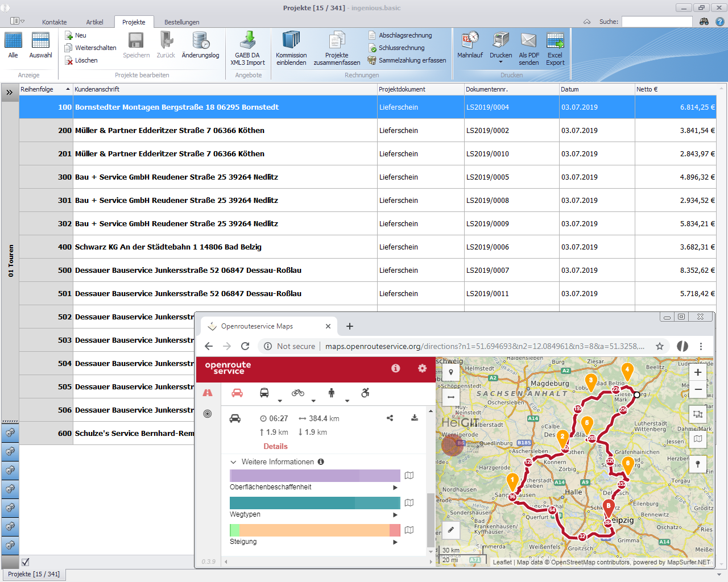Open the Artikel tab
Image resolution: width=728 pixels, height=582 pixels.
[94, 22]
